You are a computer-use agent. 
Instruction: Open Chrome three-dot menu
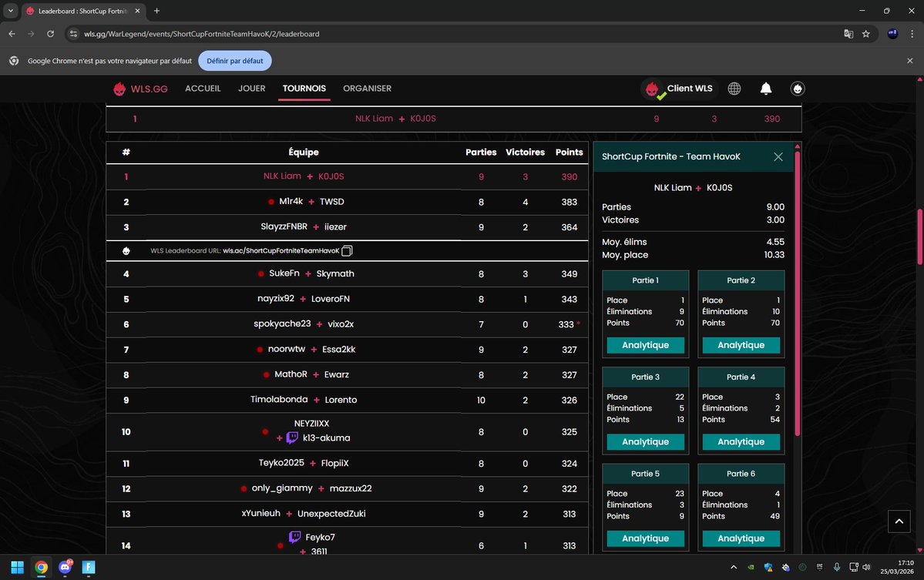pyautogui.click(x=912, y=34)
